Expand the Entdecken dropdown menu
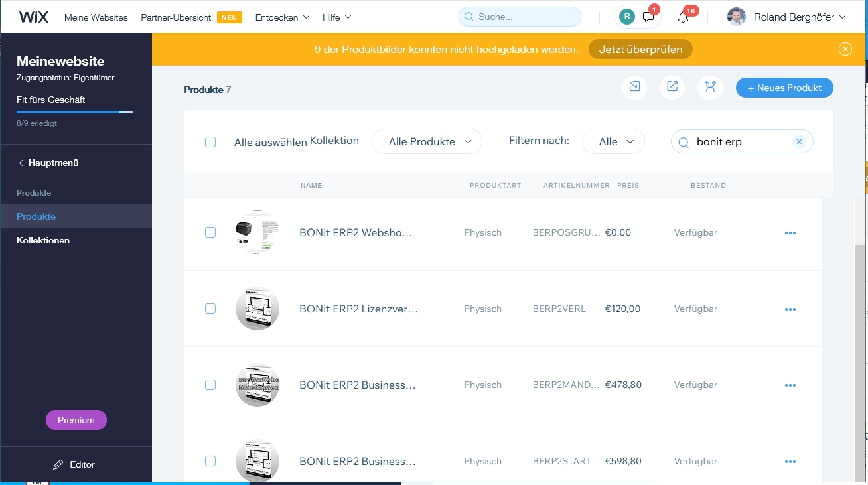 282,17
